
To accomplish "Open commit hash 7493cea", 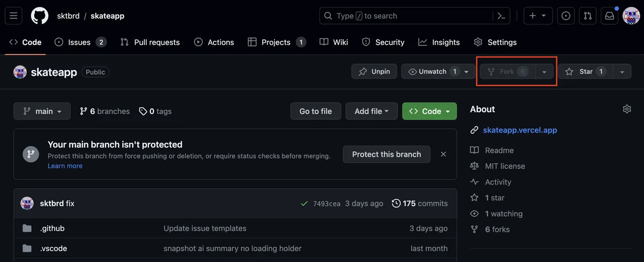I will click(x=327, y=204).
